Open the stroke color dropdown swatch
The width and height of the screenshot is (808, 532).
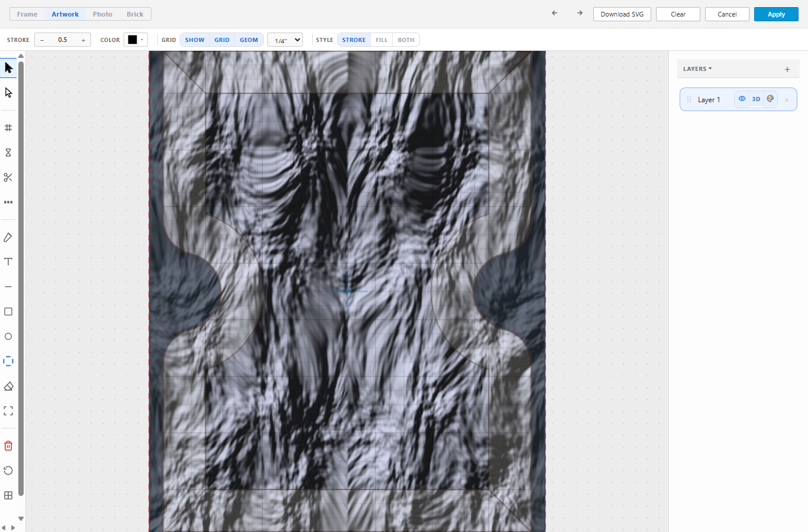pyautogui.click(x=135, y=40)
